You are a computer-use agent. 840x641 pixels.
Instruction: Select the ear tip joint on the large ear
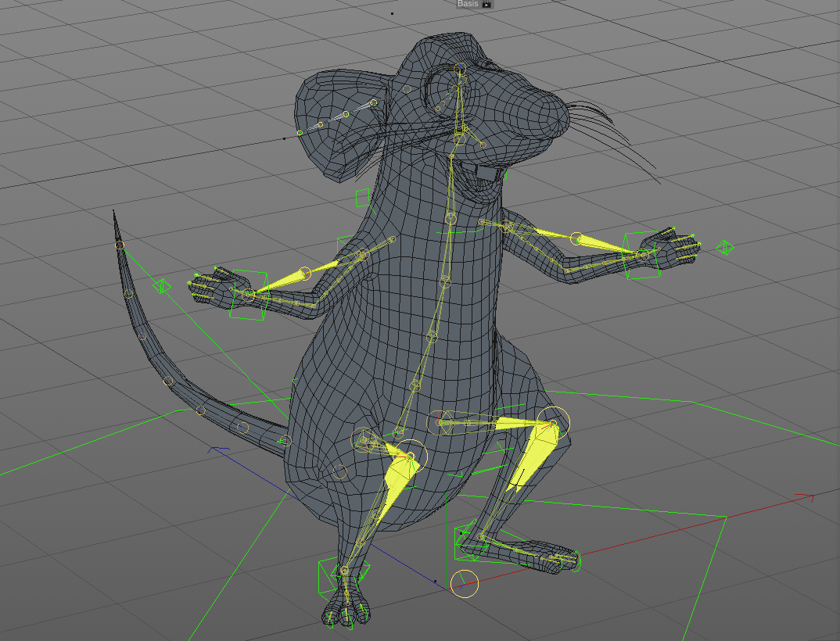pyautogui.click(x=300, y=132)
